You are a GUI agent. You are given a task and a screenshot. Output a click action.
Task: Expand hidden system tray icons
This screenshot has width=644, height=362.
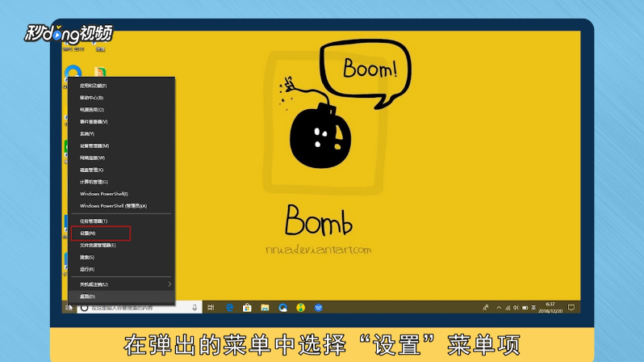(x=499, y=308)
